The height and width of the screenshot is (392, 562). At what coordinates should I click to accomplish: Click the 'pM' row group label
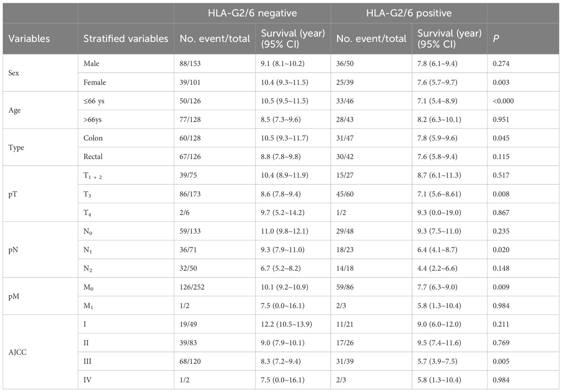point(14,296)
